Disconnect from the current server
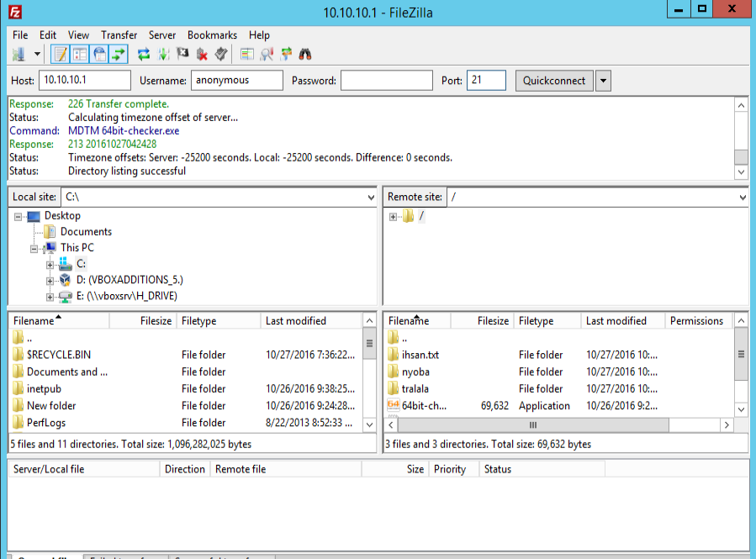 (x=202, y=54)
